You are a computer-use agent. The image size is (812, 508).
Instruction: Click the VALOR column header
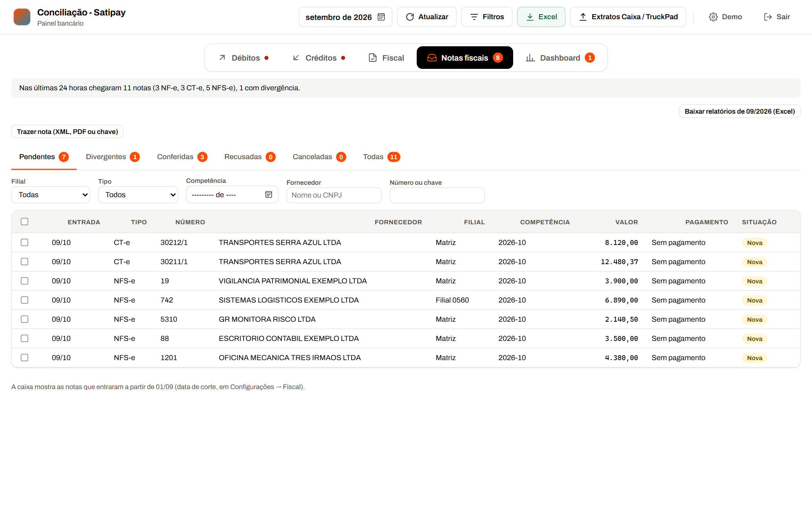click(x=626, y=222)
